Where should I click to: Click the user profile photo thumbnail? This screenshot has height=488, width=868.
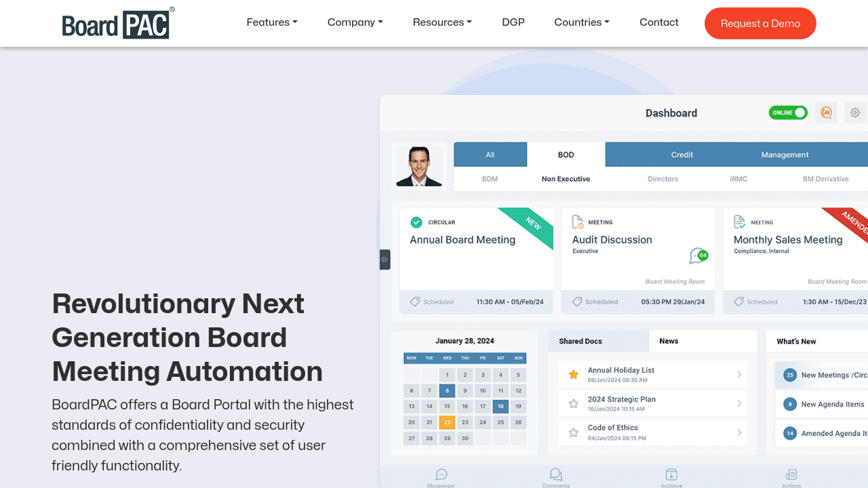[419, 167]
